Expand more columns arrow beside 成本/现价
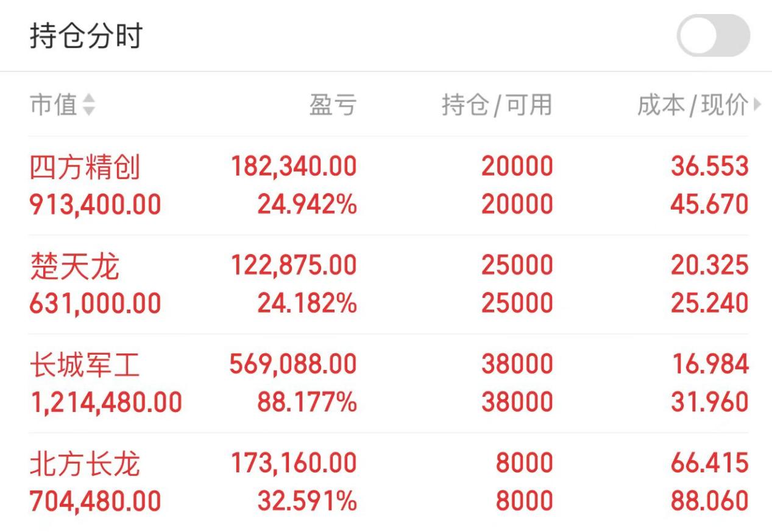The image size is (772, 532). (757, 105)
